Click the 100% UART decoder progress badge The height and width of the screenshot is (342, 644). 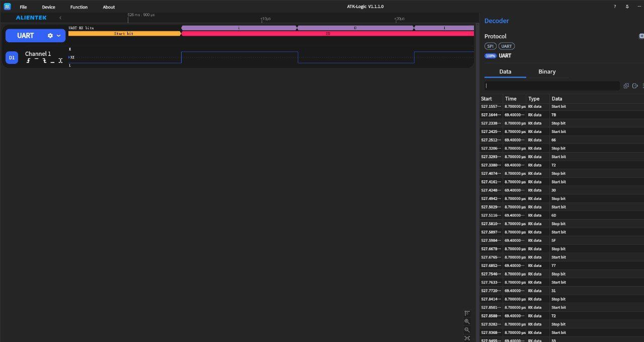tap(491, 56)
